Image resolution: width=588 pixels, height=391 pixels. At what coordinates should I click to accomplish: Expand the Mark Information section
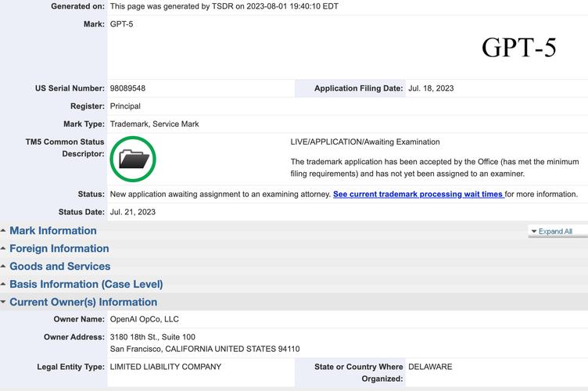tap(53, 231)
